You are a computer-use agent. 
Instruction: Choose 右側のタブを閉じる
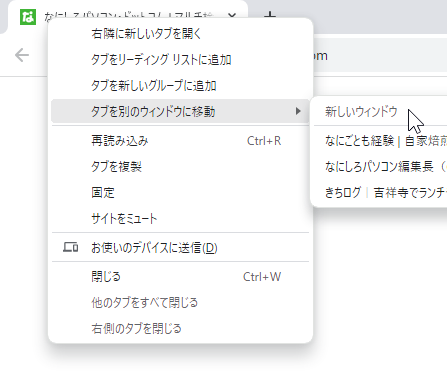coord(180,329)
